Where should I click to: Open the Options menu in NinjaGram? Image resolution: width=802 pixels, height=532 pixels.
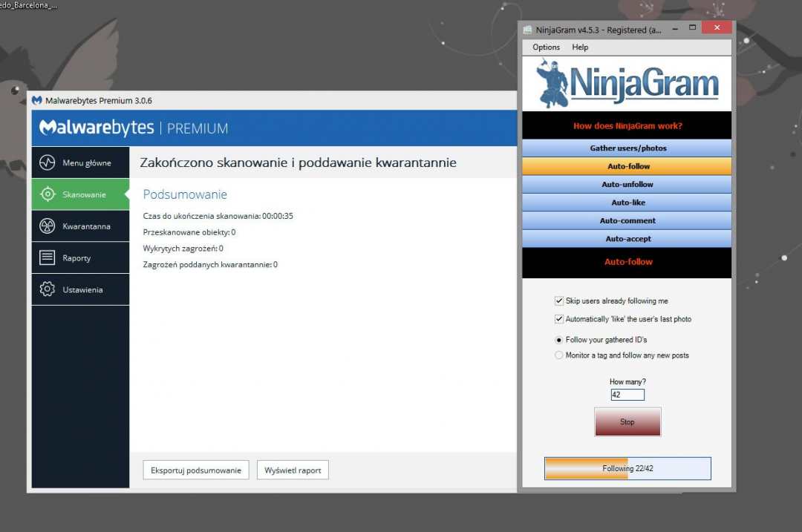(546, 47)
